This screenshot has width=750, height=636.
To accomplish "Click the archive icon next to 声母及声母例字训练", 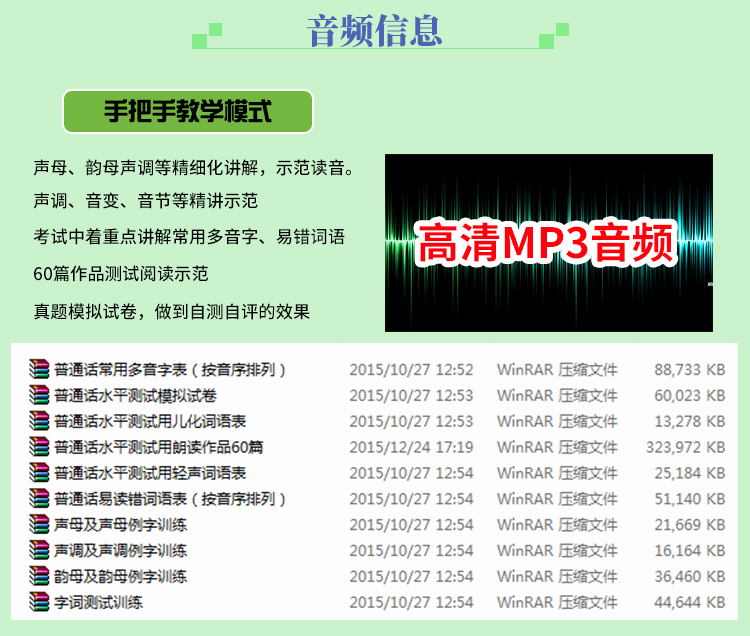I will 39,525.
